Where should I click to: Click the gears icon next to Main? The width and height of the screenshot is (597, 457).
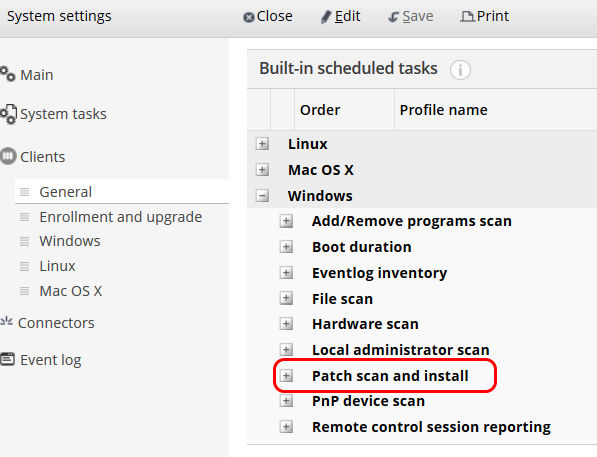(x=8, y=74)
